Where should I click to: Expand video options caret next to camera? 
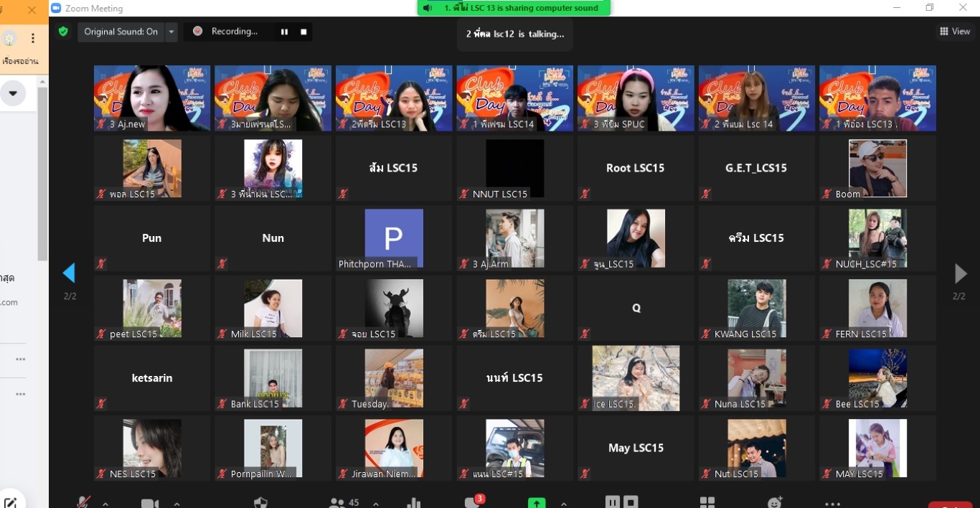pos(176,504)
